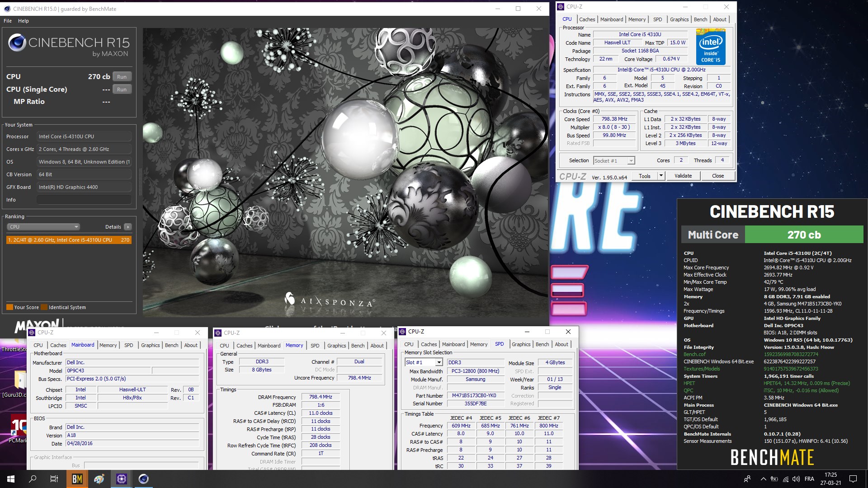Open SPD tab in CPU-Z Memory window
The width and height of the screenshot is (868, 488).
click(x=315, y=346)
